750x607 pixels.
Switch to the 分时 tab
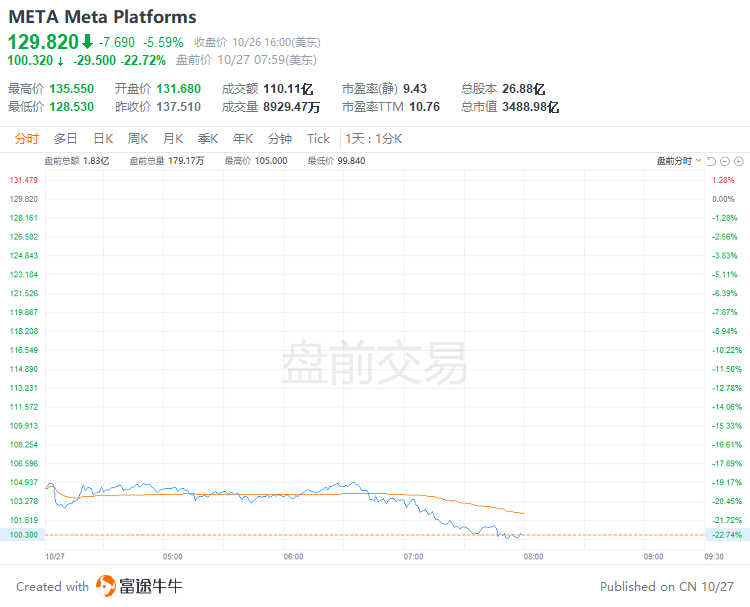[x=26, y=139]
